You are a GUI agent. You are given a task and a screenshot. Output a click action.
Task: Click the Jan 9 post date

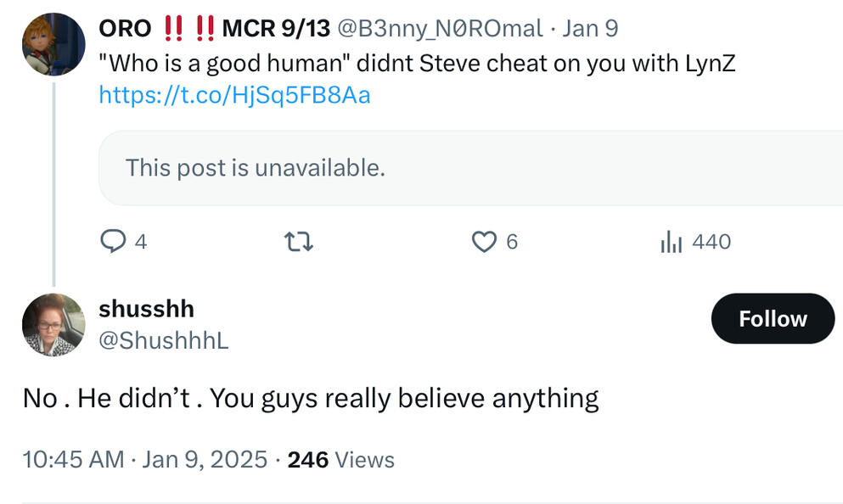point(590,29)
